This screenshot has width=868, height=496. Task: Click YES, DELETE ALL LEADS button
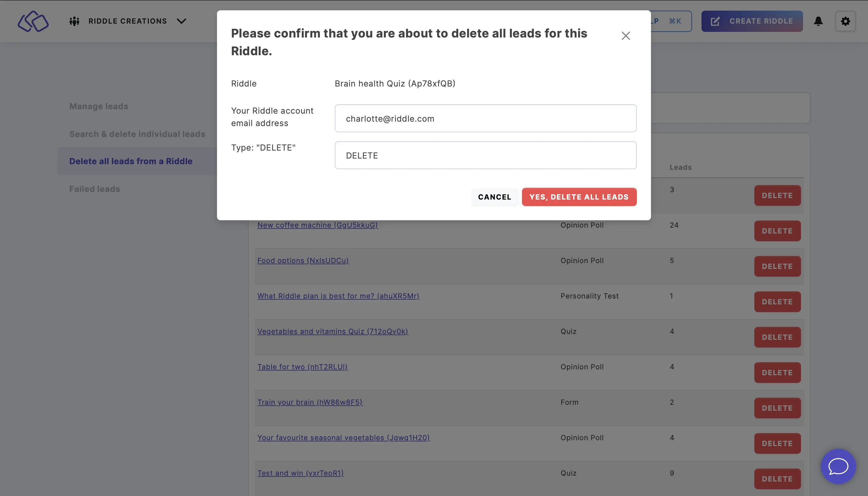[579, 197]
